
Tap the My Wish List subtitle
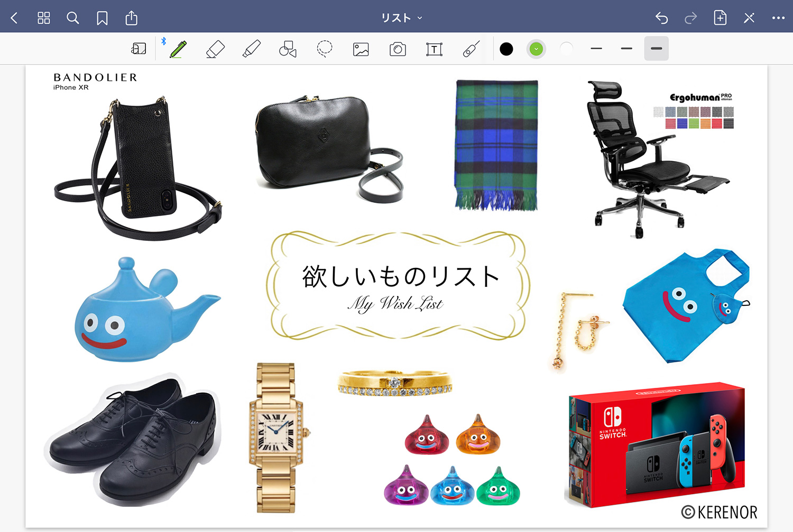395,304
